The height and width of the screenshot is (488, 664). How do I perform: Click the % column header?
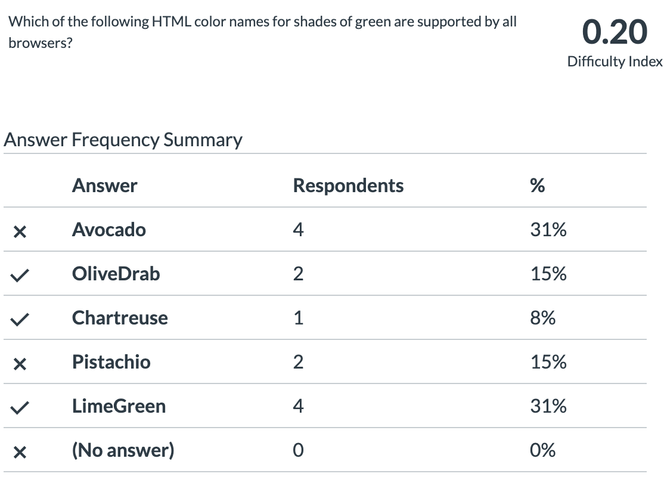click(x=538, y=186)
